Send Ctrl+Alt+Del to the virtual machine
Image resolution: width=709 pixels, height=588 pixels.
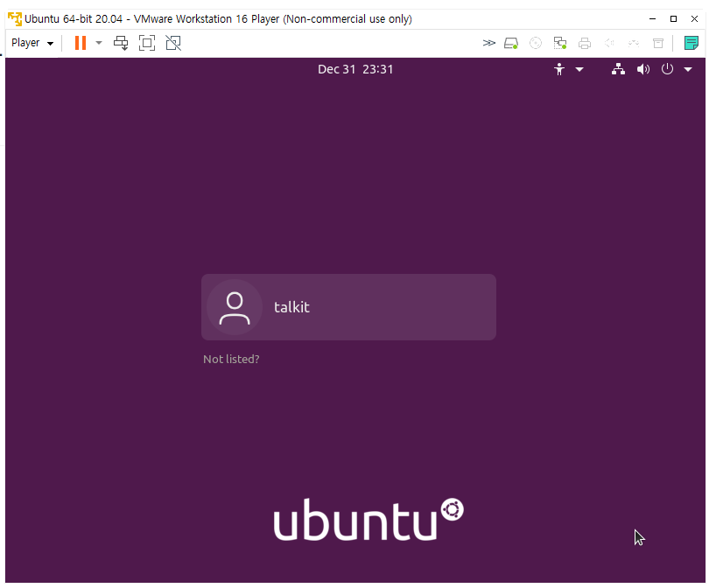click(121, 43)
